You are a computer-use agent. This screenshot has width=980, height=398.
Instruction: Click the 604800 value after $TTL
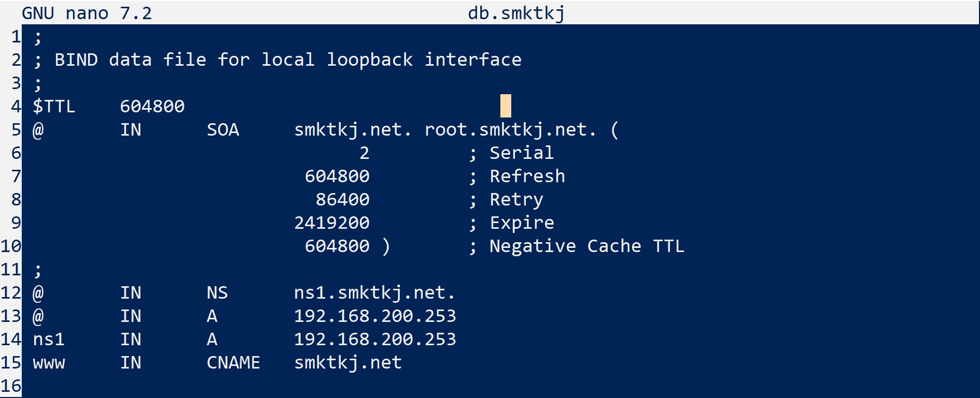[152, 106]
